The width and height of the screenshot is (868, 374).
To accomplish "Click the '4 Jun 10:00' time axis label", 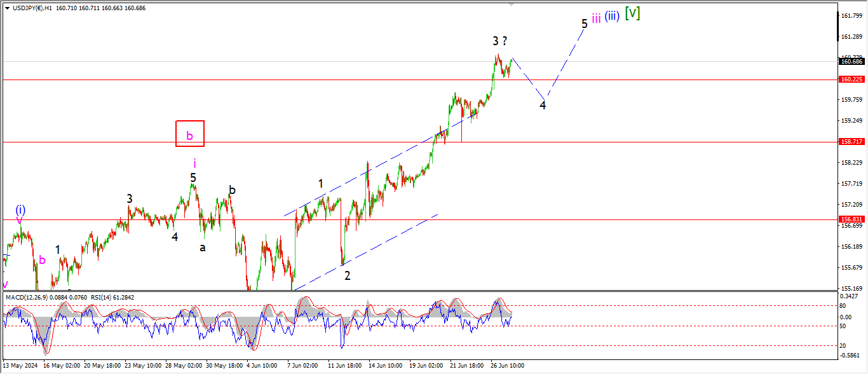I will 261,366.
